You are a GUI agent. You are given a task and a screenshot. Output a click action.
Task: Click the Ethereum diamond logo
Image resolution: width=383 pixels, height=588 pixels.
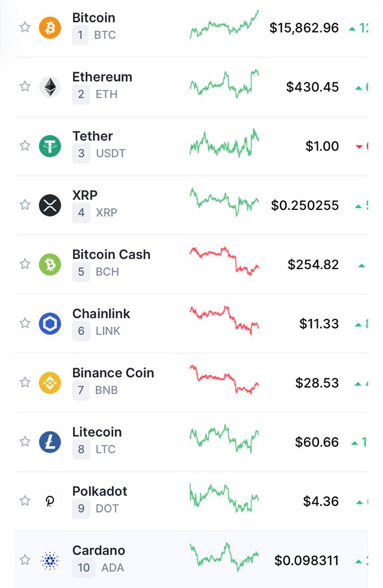point(50,86)
